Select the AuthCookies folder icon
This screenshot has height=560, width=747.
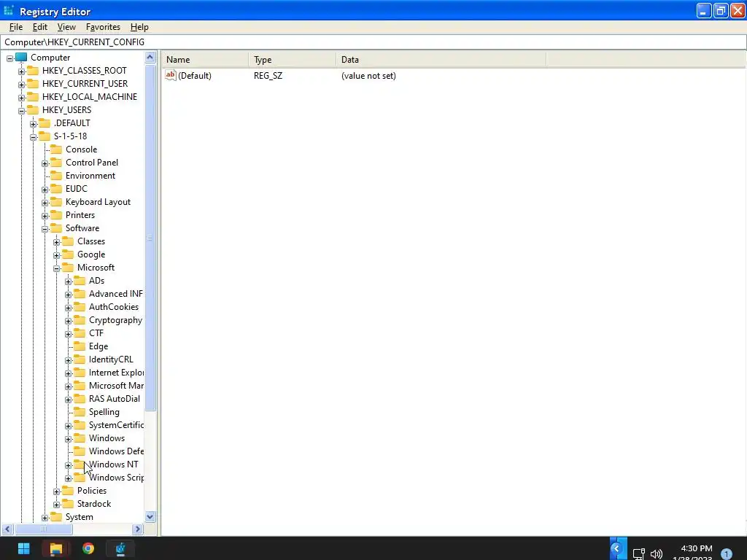point(80,307)
